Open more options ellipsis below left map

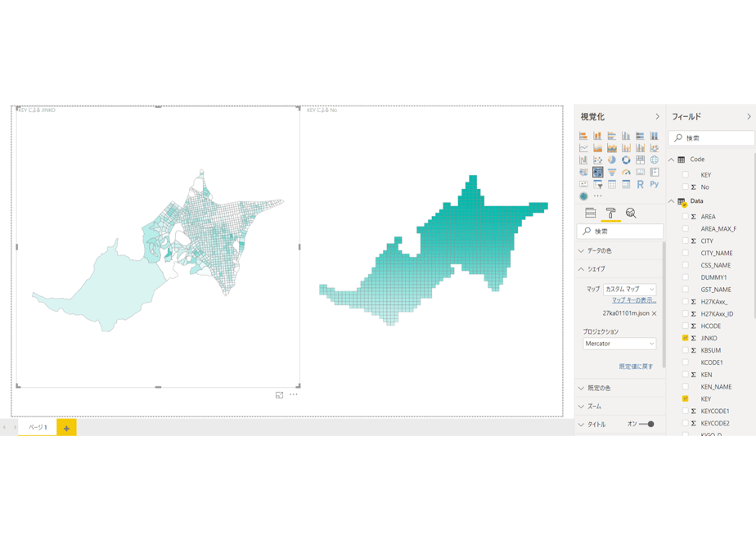click(x=293, y=394)
